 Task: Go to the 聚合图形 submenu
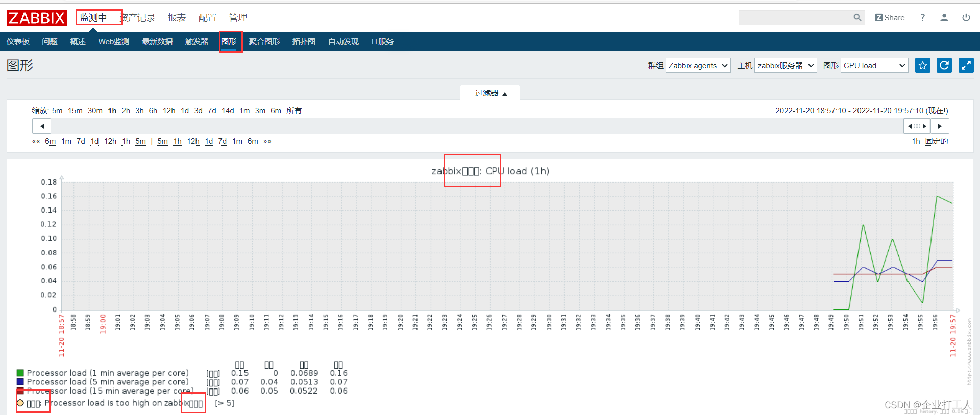pos(264,42)
